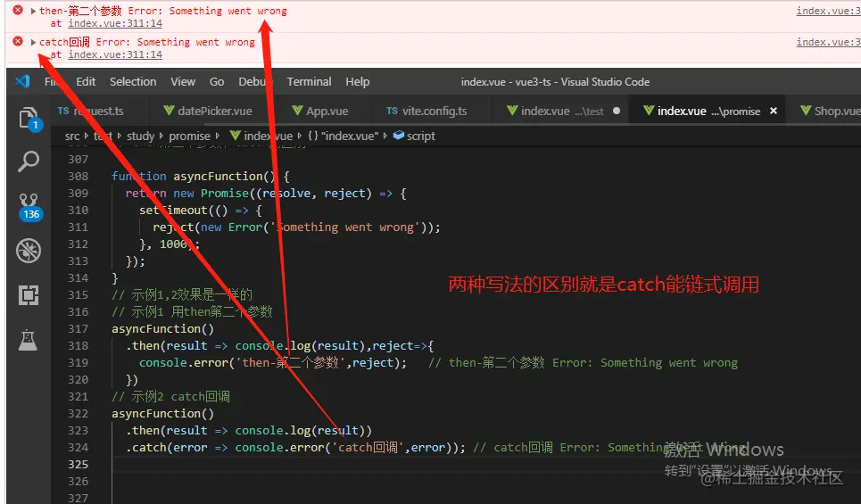Screen dimensions: 861x504
Task: Switch to the App.vue tab
Action: [x=320, y=111]
